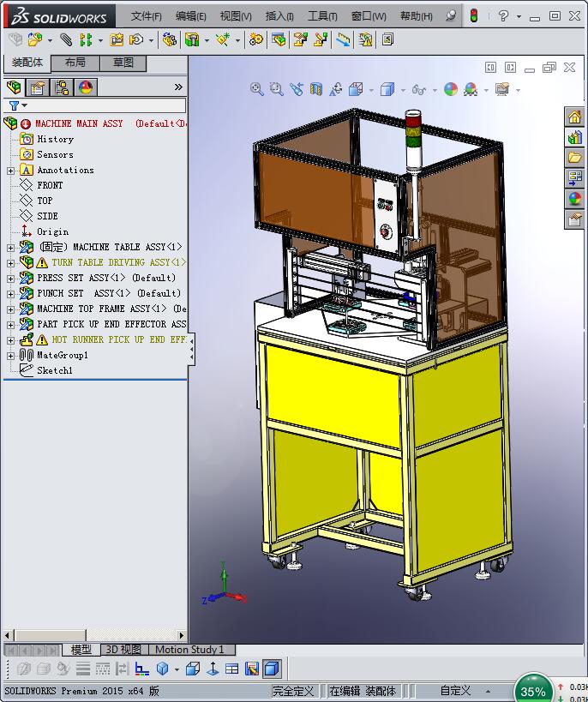Switch to the 3D 视图 tab
The height and width of the screenshot is (702, 588).
pyautogui.click(x=123, y=649)
